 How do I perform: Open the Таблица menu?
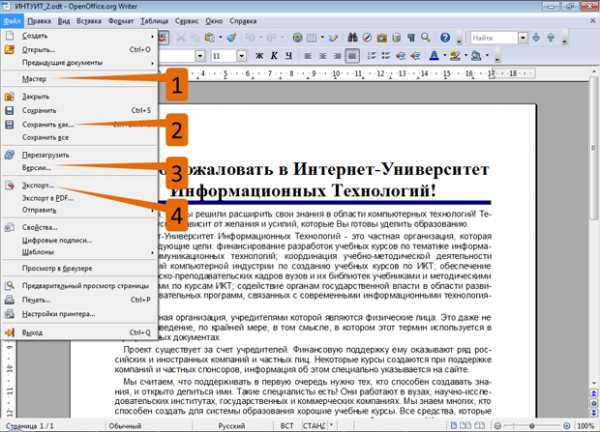tap(154, 21)
